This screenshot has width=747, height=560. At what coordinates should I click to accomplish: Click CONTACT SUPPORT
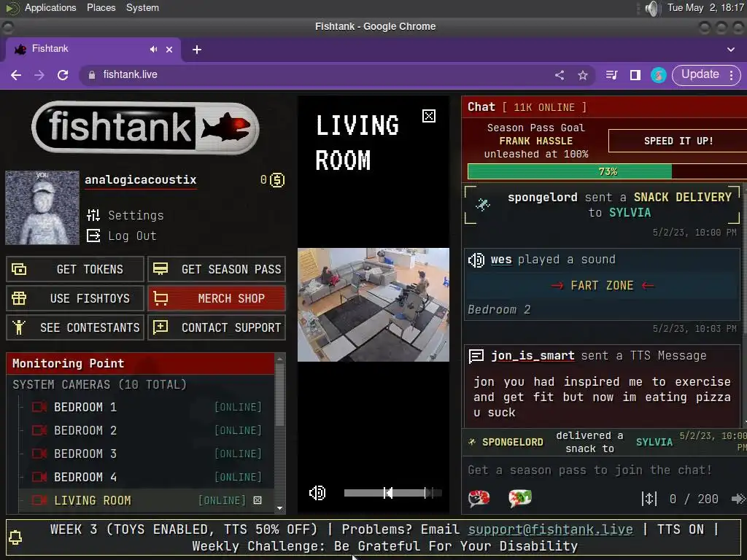(217, 327)
